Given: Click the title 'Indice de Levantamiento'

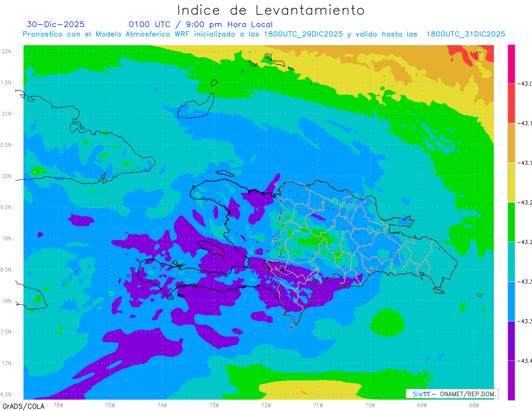Looking at the screenshot, I should click(x=271, y=10).
